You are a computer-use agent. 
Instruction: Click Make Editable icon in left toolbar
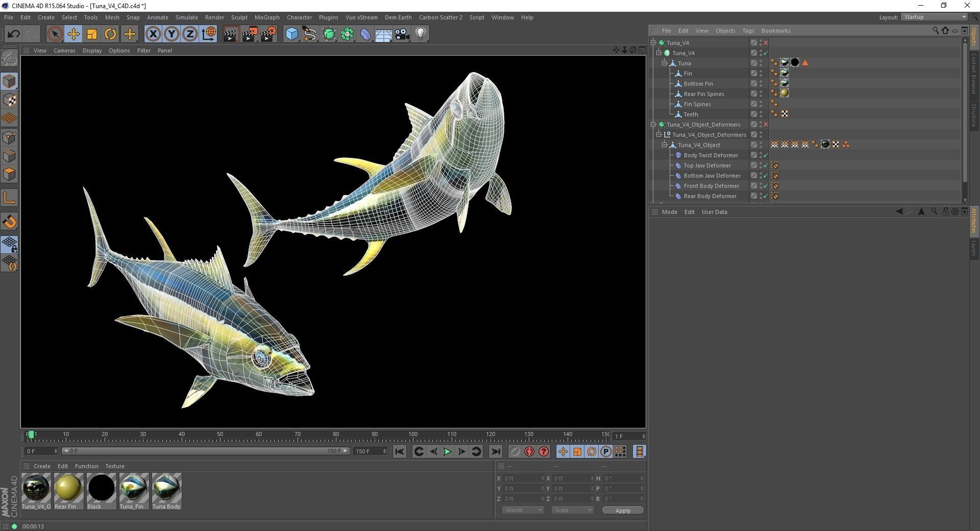pyautogui.click(x=9, y=58)
